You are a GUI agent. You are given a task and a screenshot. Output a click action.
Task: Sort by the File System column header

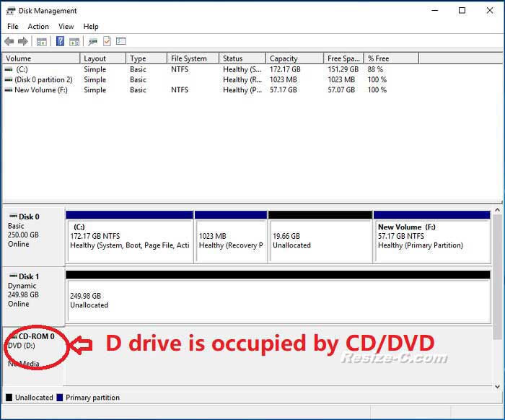pyautogui.click(x=193, y=58)
